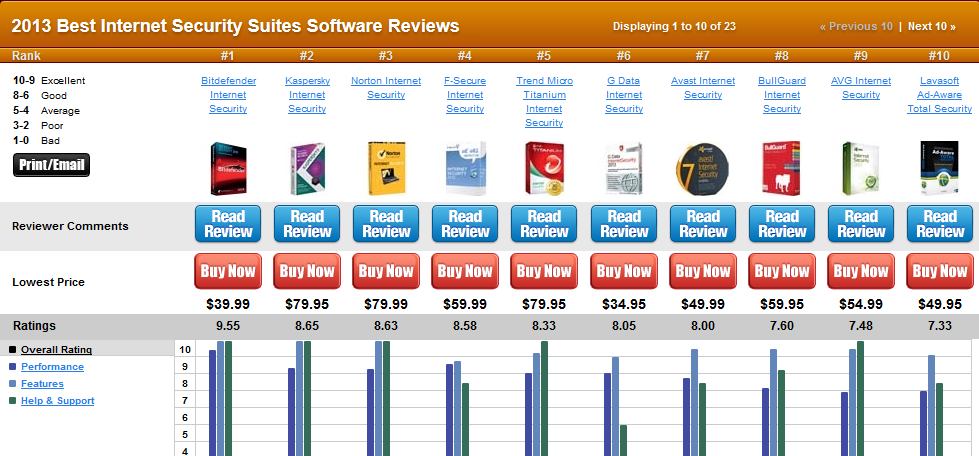Screen dimensions: 979x456
Task: Click G Data's short green Help & Support bar
Action: [623, 440]
